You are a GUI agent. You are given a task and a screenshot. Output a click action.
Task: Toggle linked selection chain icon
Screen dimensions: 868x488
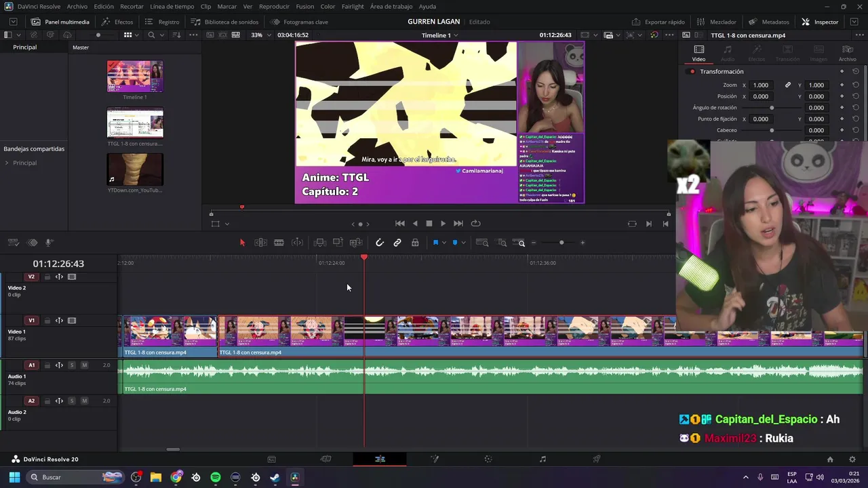[x=397, y=243]
